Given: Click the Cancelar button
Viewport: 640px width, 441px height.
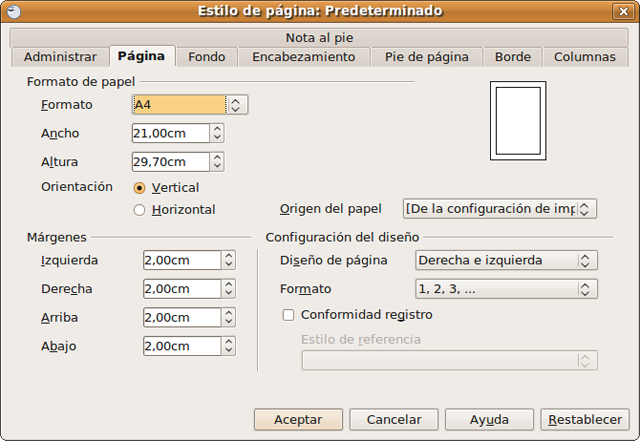Looking at the screenshot, I should tap(393, 420).
